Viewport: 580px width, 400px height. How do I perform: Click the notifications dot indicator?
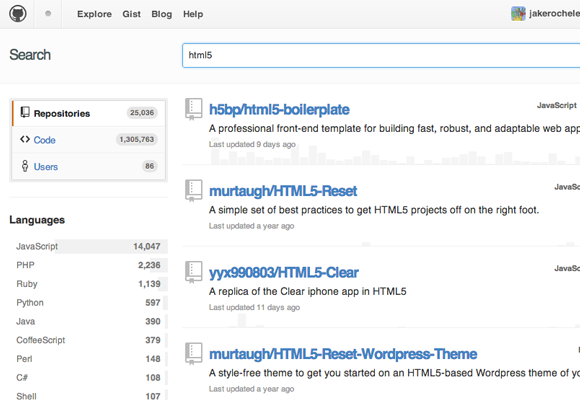tap(48, 14)
